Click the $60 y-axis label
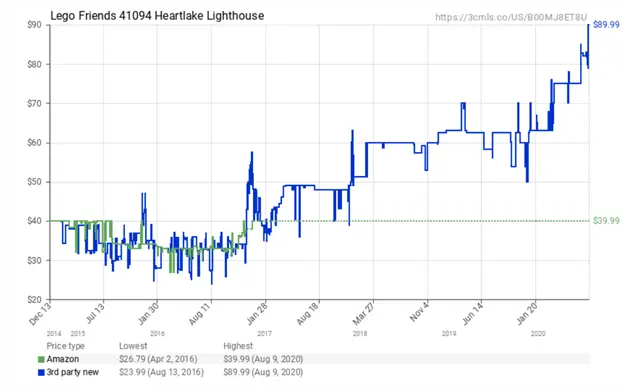The width and height of the screenshot is (624, 387). tap(34, 143)
